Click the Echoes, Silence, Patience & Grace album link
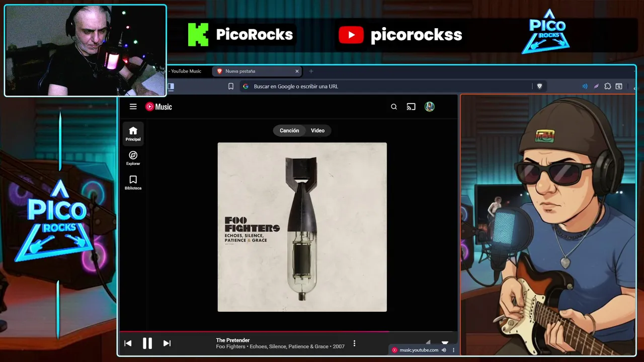644x362 pixels. (x=289, y=347)
